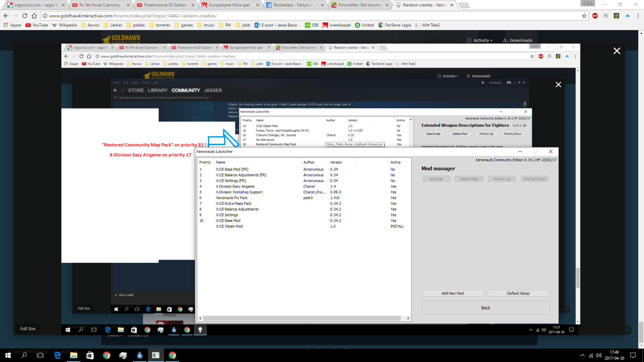644x362 pixels.
Task: Click the web page's vertical scrollbar thumb
Action: click(x=641, y=333)
